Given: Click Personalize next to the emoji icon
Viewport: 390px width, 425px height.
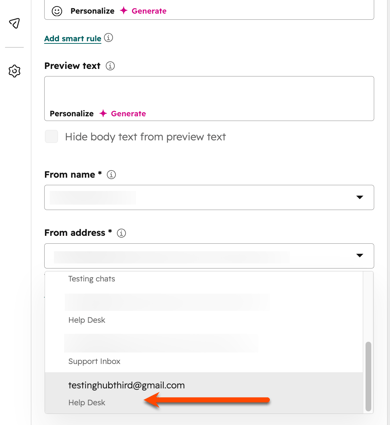Looking at the screenshot, I should 92,11.
